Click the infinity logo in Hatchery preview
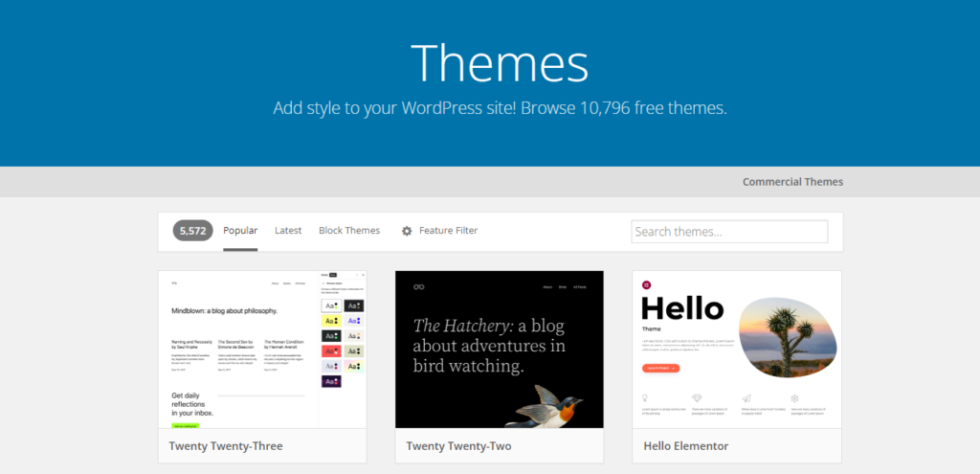Viewport: 980px width, 474px height. tap(418, 286)
